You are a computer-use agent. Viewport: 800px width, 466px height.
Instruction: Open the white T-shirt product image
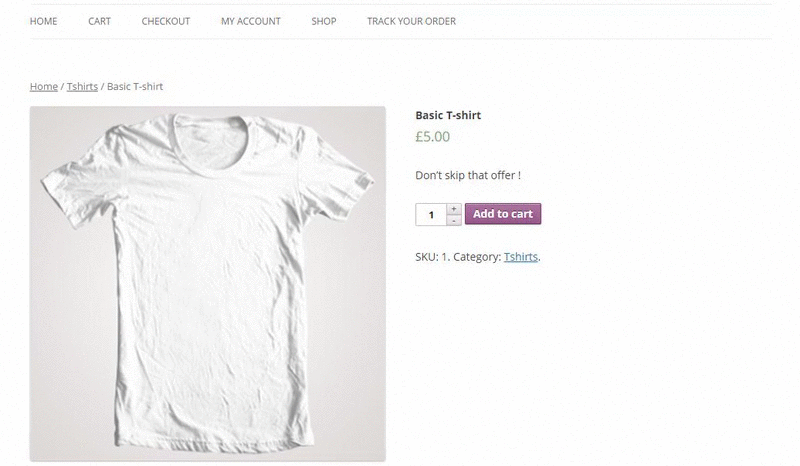[x=207, y=284]
